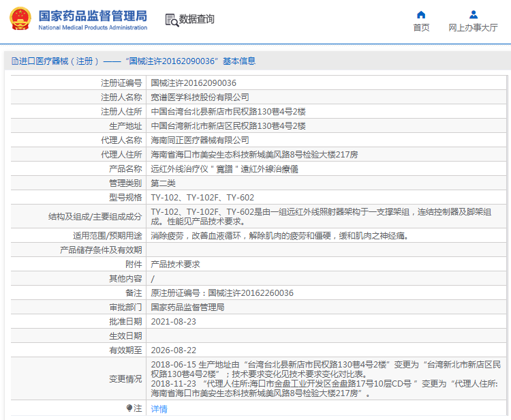Click agent name 海南同正医疗器械有限公司

pyautogui.click(x=200, y=140)
